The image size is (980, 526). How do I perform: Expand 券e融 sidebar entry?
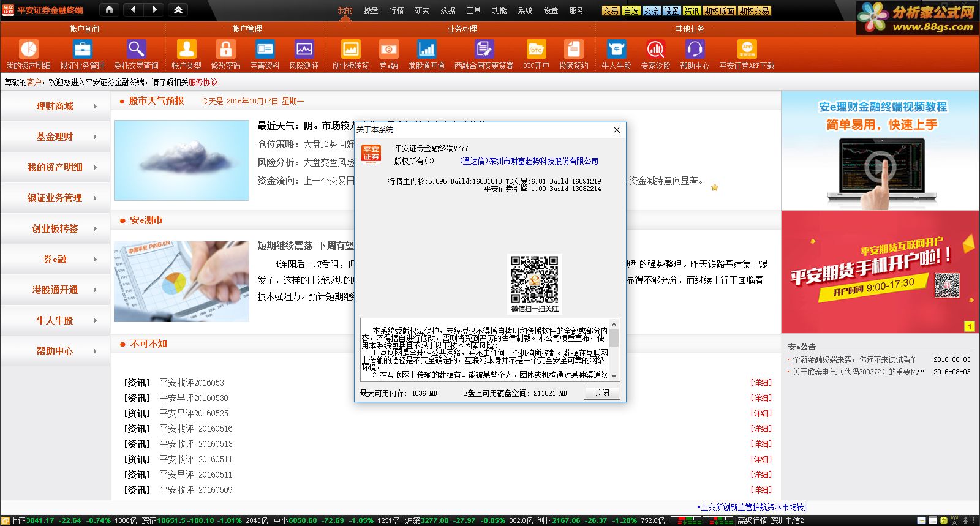coord(55,259)
